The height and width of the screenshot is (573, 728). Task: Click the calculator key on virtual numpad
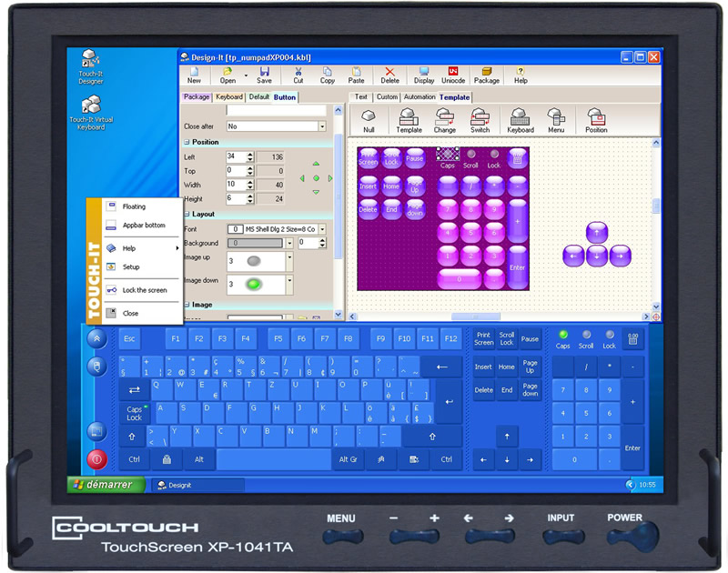pos(632,338)
